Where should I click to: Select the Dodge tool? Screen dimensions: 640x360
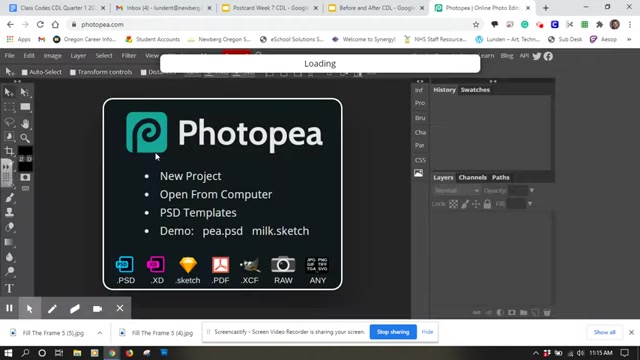[9, 272]
